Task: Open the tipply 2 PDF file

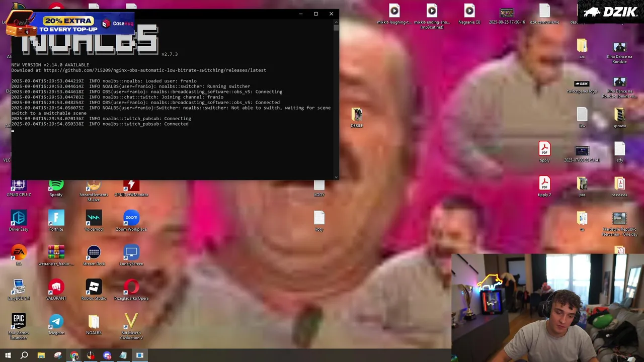Action: (x=544, y=186)
